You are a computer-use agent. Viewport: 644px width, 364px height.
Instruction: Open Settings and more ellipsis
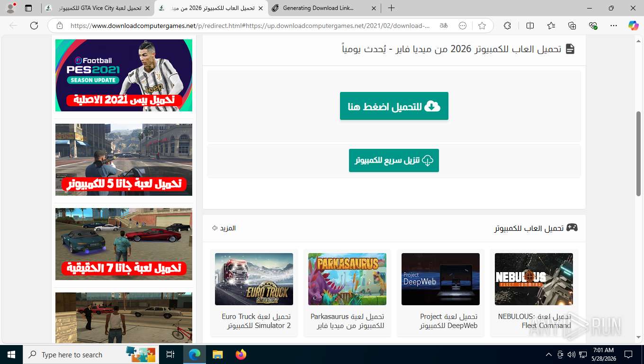[x=614, y=26]
